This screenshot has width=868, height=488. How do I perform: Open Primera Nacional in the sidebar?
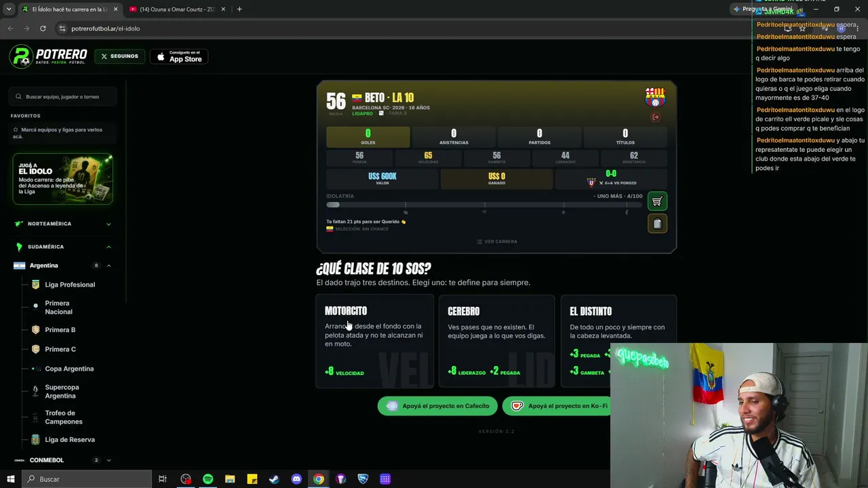click(x=58, y=308)
